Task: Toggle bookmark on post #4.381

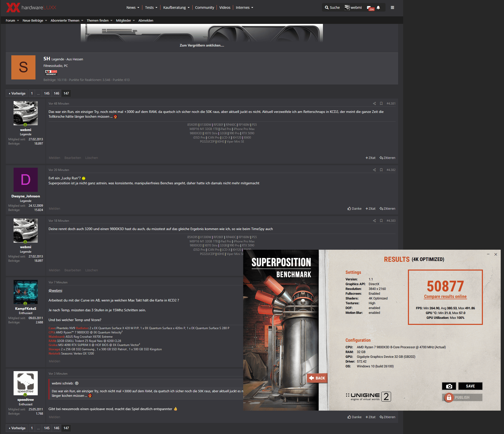Action: tap(381, 104)
